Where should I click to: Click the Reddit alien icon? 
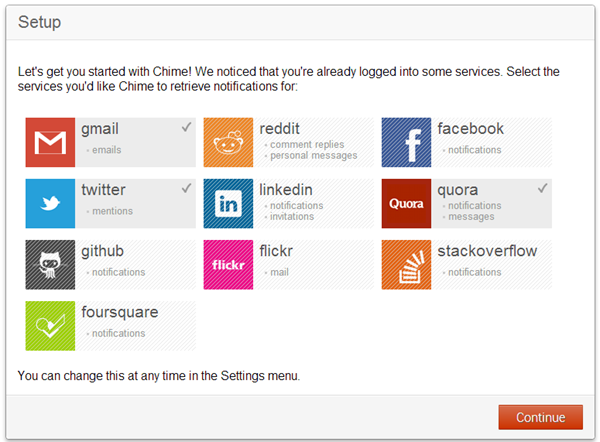229,142
